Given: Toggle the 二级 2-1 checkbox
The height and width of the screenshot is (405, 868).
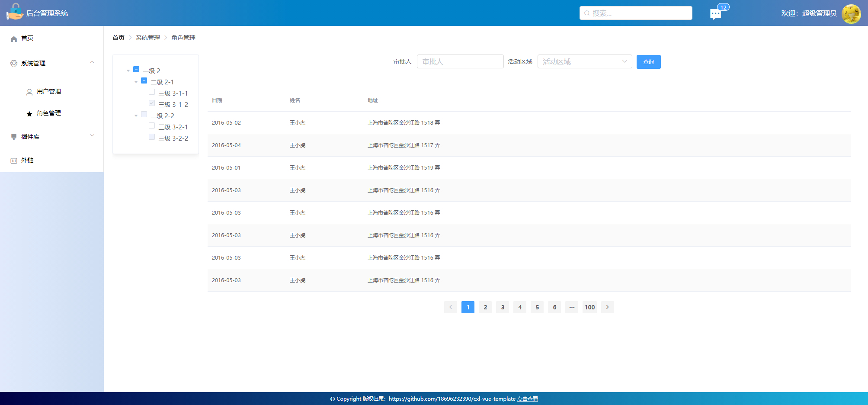Looking at the screenshot, I should (x=144, y=80).
